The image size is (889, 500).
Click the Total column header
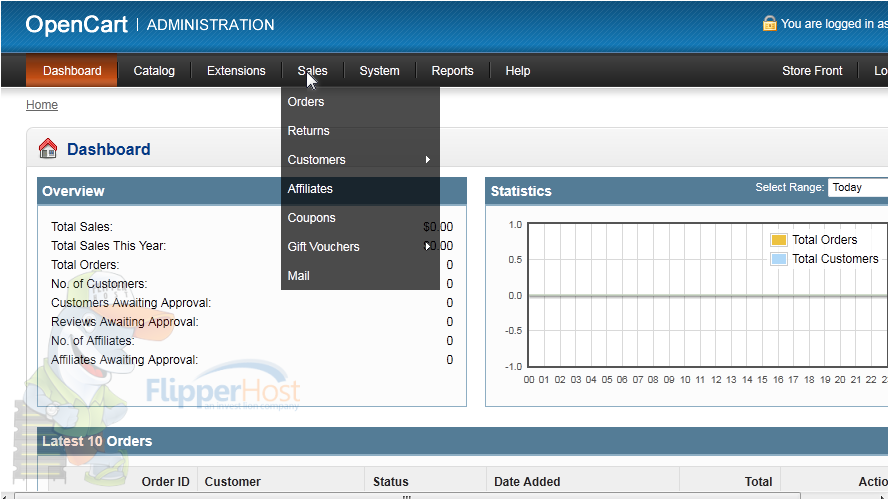758,481
